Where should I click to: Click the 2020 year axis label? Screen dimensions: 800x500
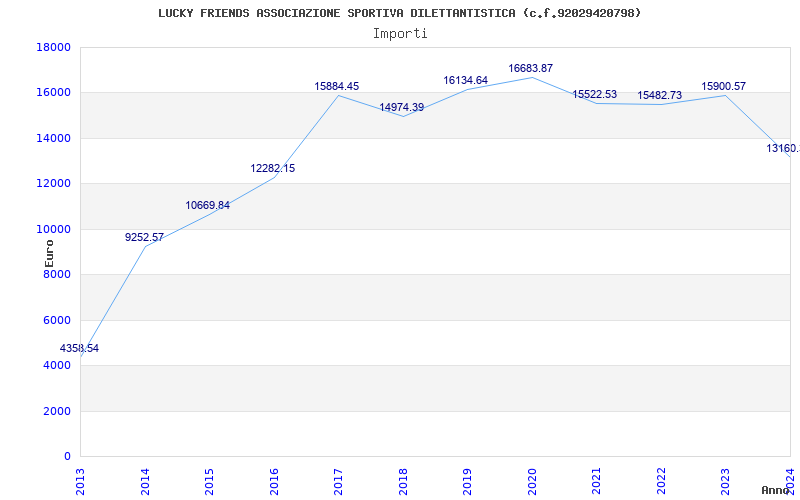tap(532, 478)
